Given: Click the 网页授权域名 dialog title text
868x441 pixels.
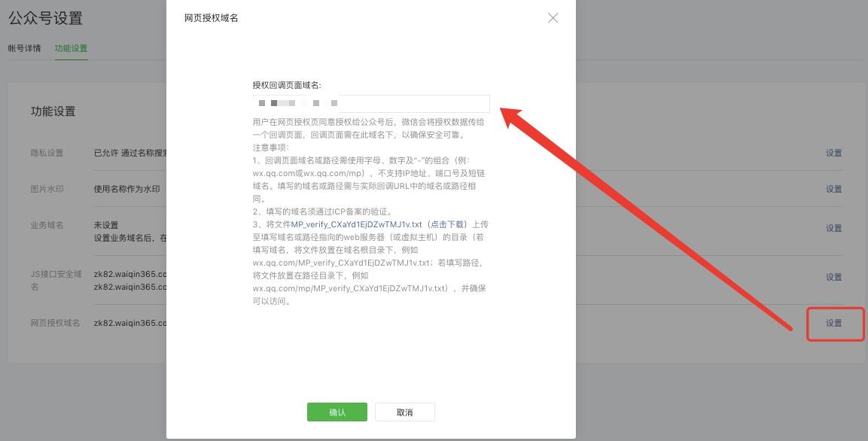Looking at the screenshot, I should pos(212,18).
